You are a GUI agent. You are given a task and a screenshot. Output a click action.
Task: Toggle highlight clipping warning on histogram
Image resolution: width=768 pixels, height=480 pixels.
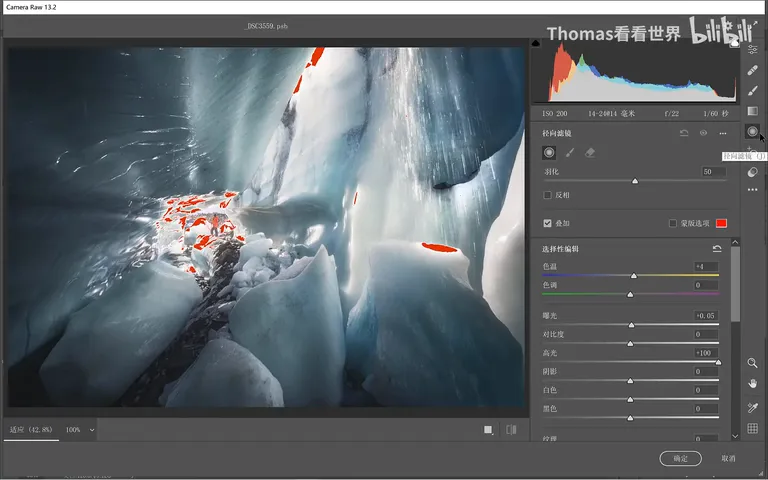point(734,43)
